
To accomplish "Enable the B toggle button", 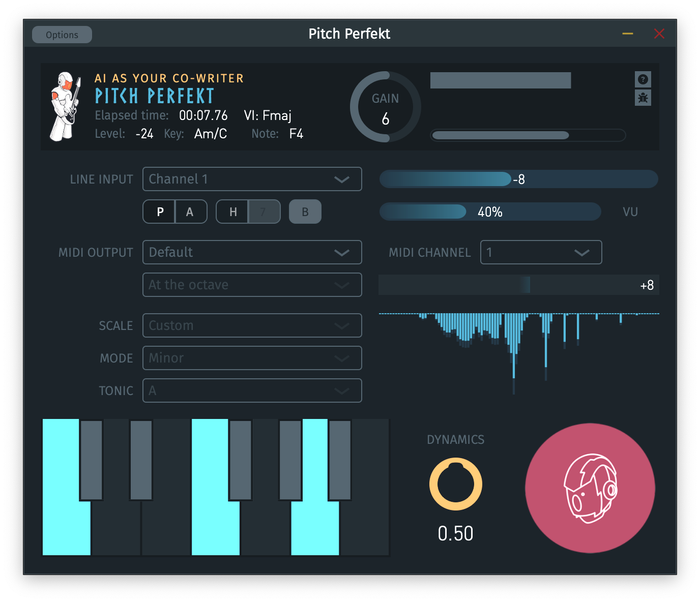I will 305,212.
